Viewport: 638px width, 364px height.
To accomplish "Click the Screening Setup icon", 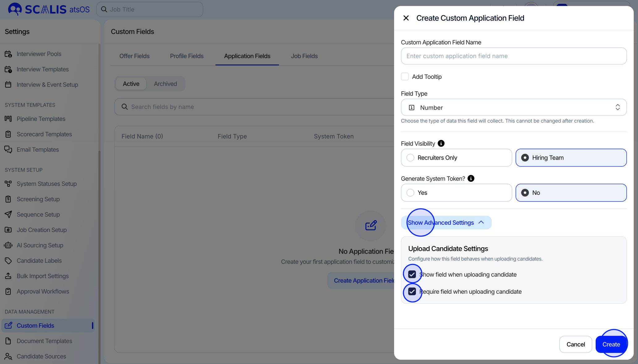I will pyautogui.click(x=8, y=199).
